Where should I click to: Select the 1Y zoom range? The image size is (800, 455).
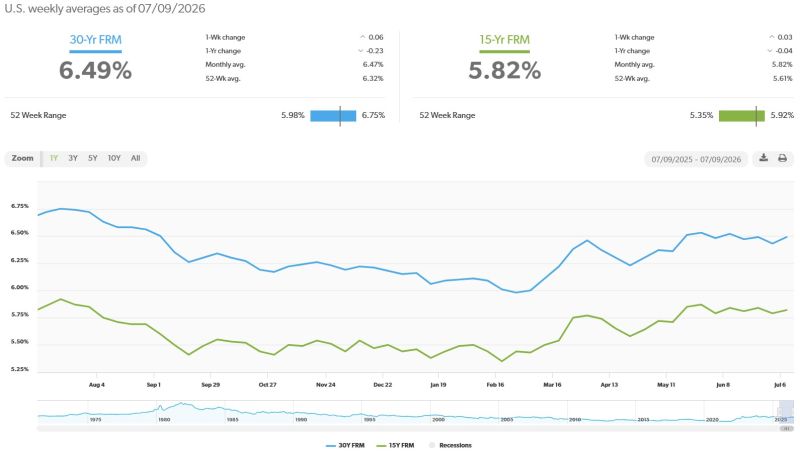pos(54,158)
